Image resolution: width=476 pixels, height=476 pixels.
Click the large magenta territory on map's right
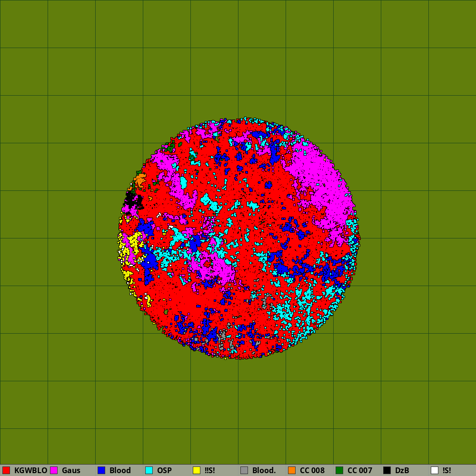tap(324, 181)
